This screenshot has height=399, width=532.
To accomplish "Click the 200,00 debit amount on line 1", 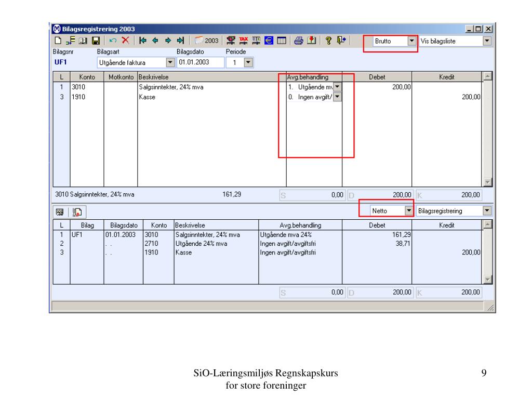I will point(402,87).
